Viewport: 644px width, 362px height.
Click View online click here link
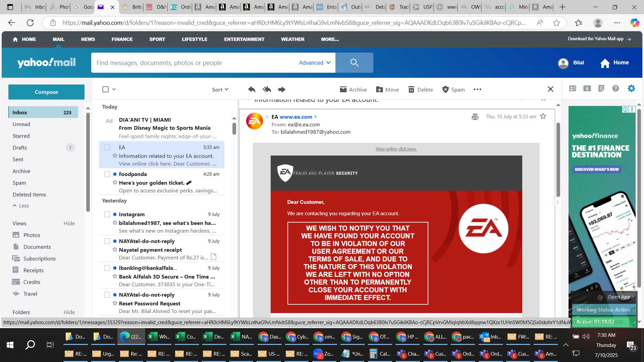(396, 149)
